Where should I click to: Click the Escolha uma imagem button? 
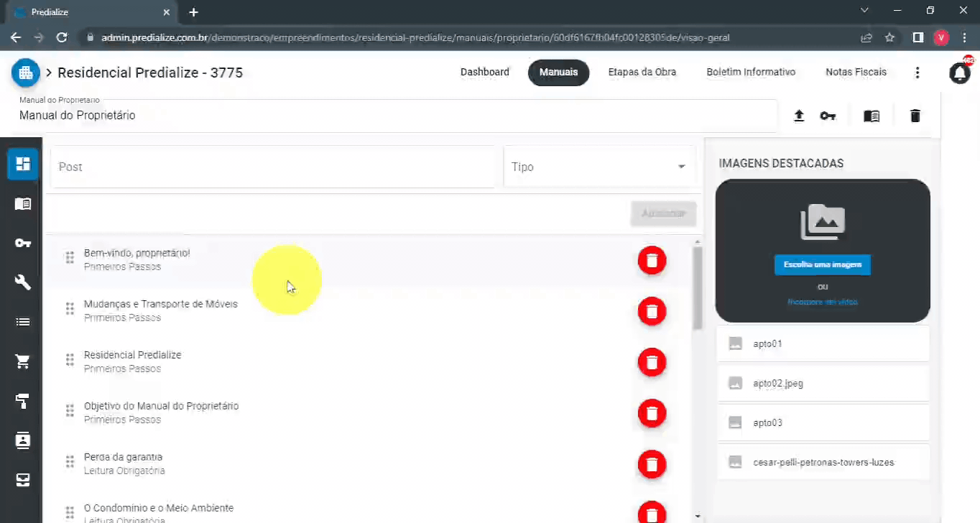(822, 265)
